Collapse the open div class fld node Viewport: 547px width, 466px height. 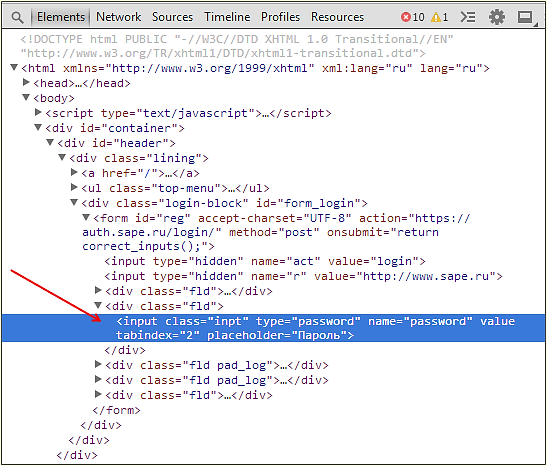click(98, 305)
